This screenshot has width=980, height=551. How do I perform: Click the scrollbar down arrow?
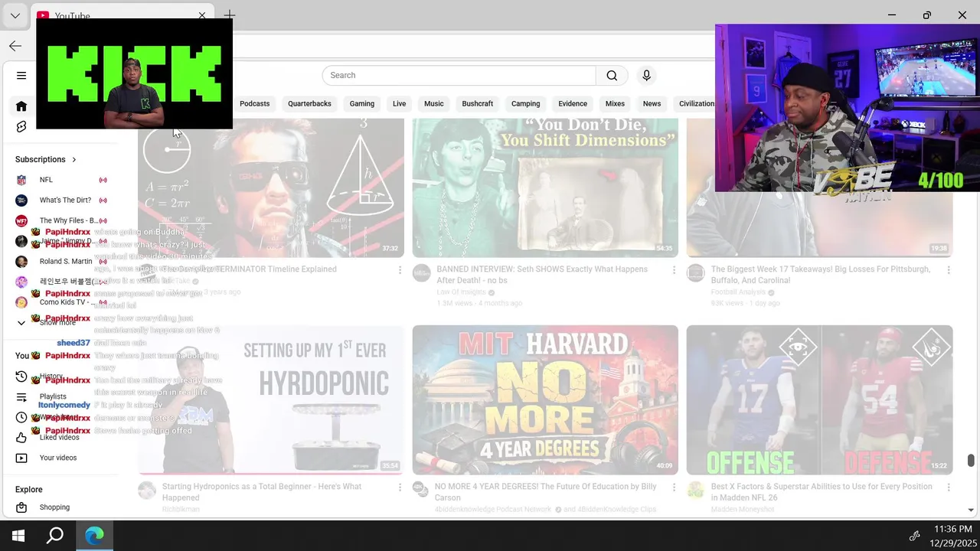(971, 510)
